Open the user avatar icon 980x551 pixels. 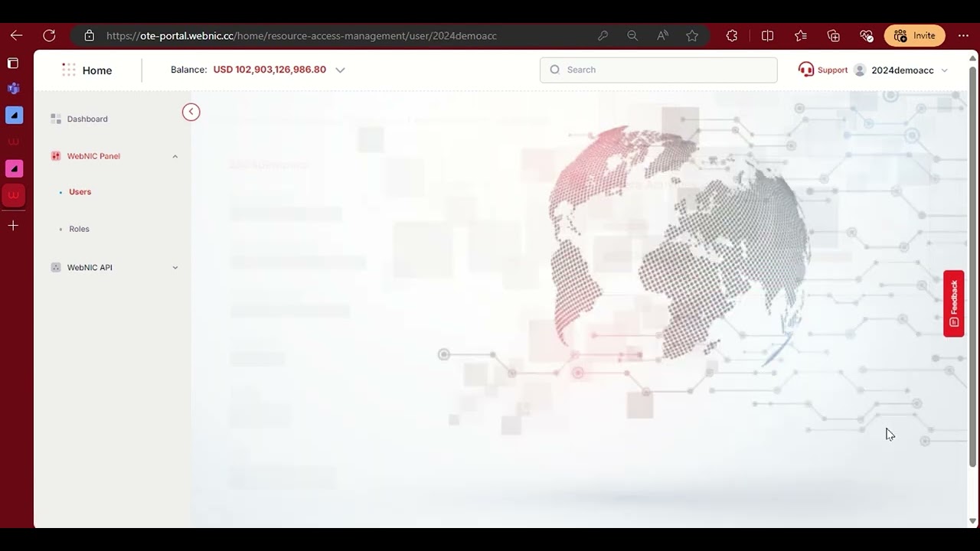pos(860,70)
